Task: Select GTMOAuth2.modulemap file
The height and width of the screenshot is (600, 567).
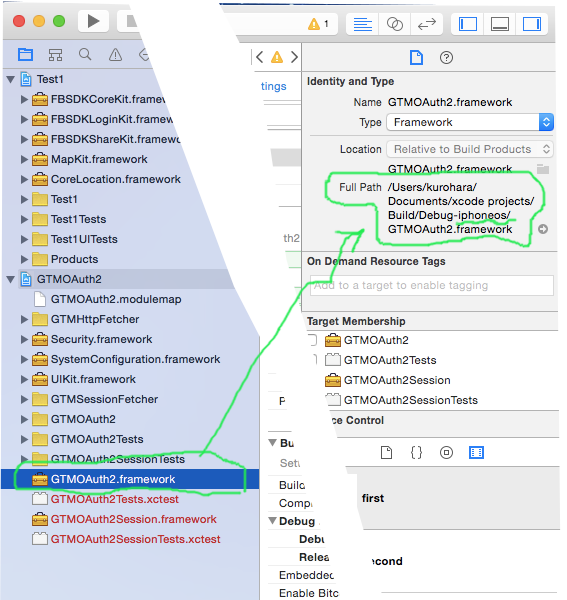Action: (116, 299)
